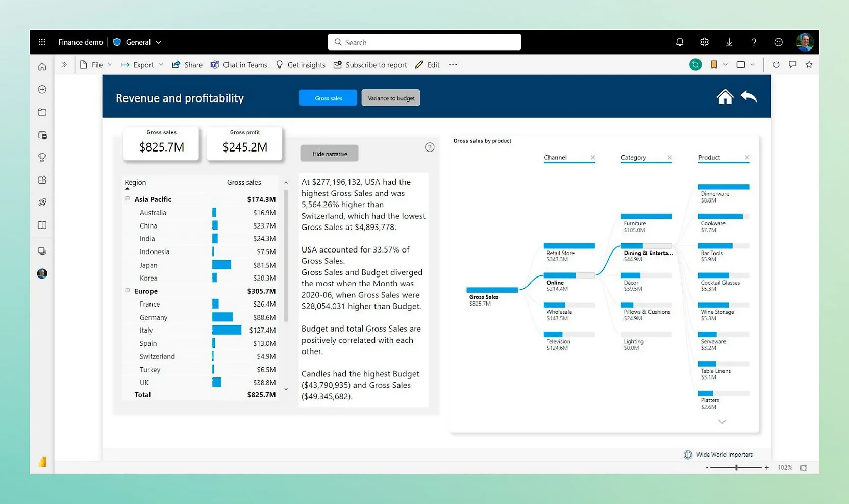Screen dimensions: 849x504
Task: Click the Get insights button
Action: (301, 65)
